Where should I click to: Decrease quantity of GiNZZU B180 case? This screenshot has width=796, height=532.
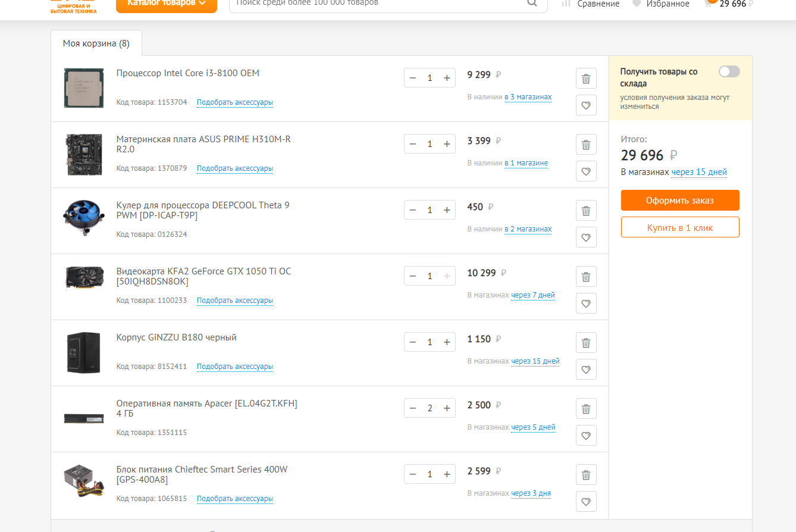pyautogui.click(x=413, y=342)
